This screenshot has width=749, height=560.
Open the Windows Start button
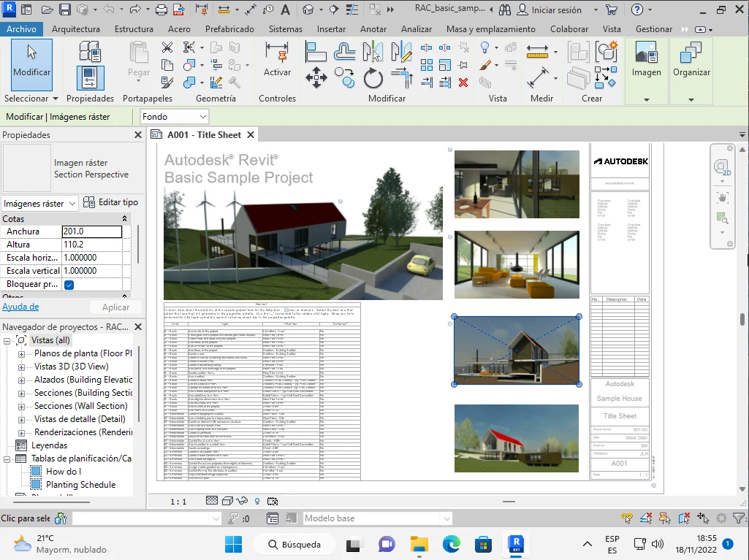pos(233,544)
